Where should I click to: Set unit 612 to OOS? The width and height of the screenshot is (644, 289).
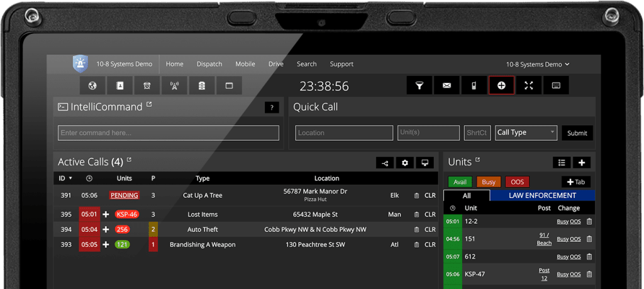click(575, 257)
